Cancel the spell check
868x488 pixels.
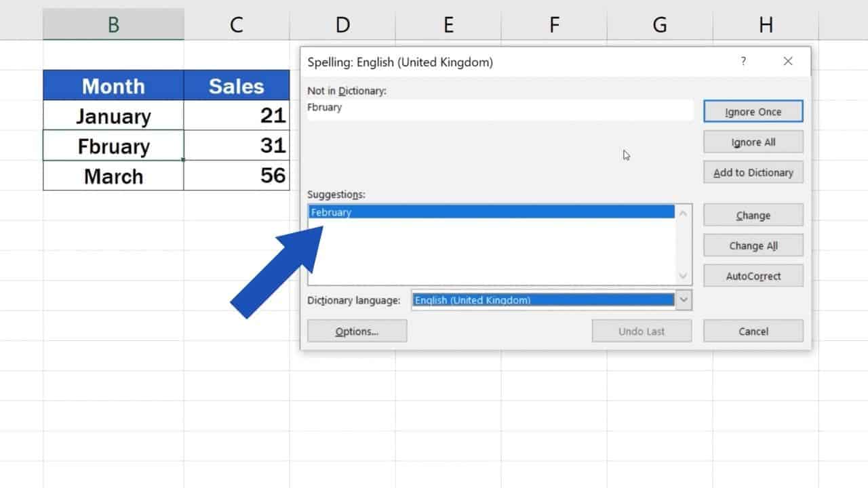coord(753,331)
